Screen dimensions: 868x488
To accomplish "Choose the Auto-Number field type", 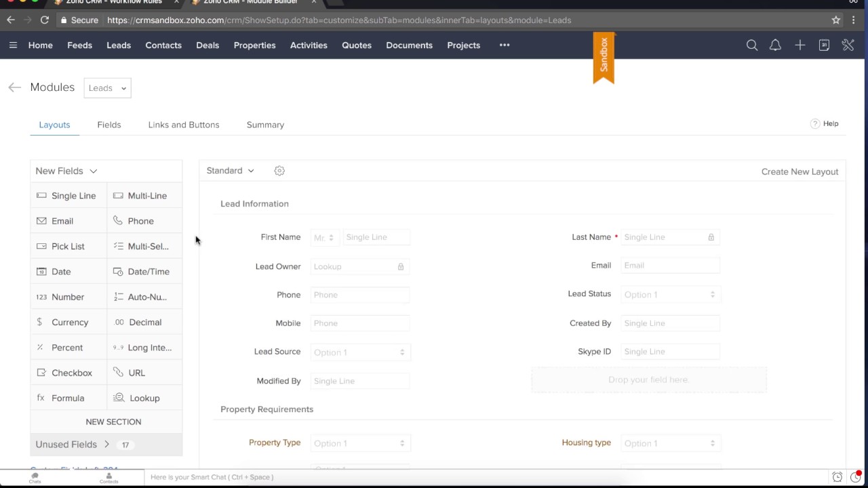I will pyautogui.click(x=145, y=297).
